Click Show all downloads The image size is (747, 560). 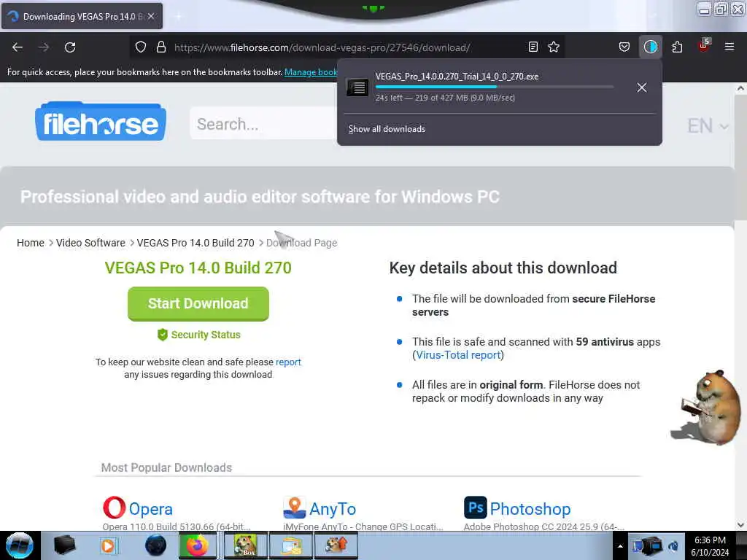click(387, 129)
